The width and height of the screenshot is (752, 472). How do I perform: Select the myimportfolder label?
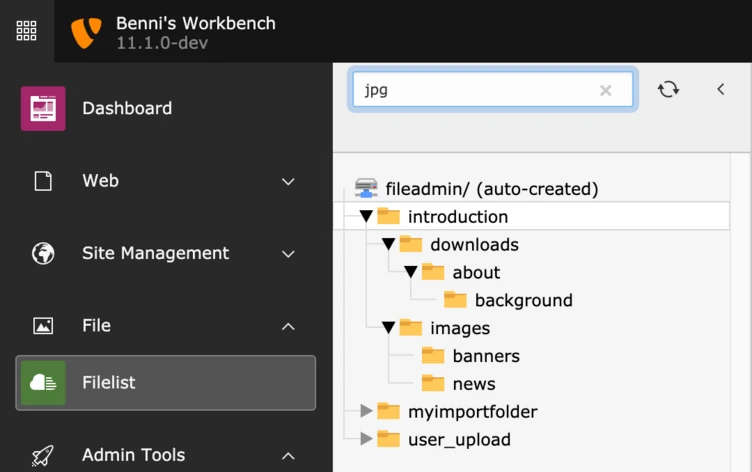coord(473,412)
